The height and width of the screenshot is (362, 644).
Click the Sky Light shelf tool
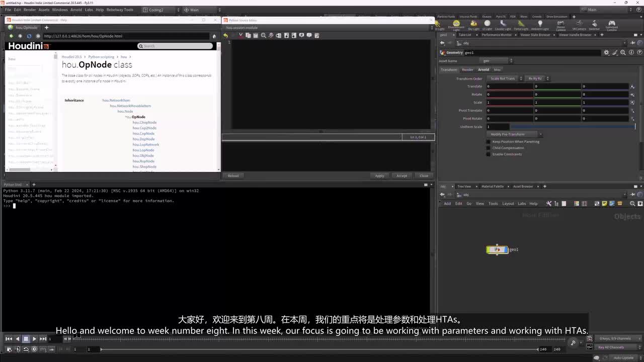point(474,25)
